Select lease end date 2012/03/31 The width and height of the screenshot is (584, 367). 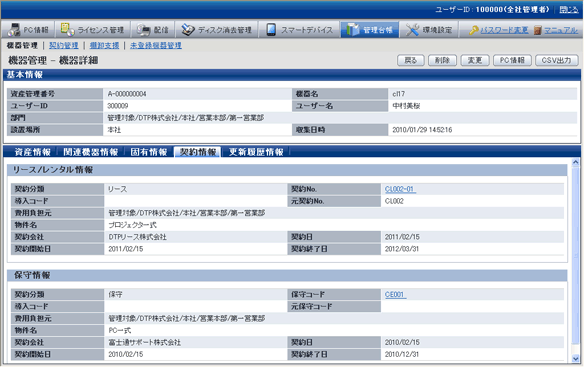coord(402,249)
